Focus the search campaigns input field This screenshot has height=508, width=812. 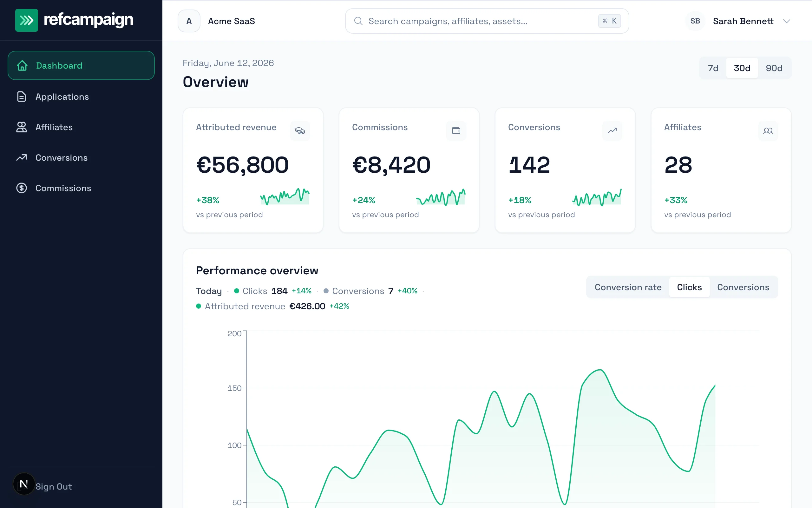pyautogui.click(x=487, y=21)
